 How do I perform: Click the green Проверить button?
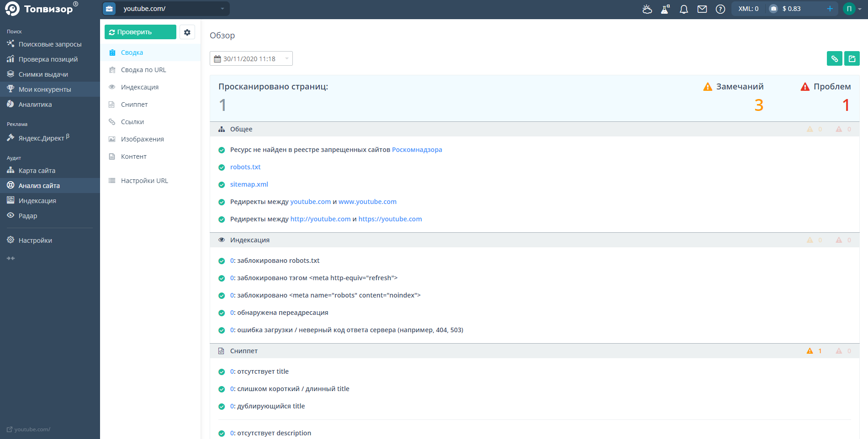pos(140,32)
